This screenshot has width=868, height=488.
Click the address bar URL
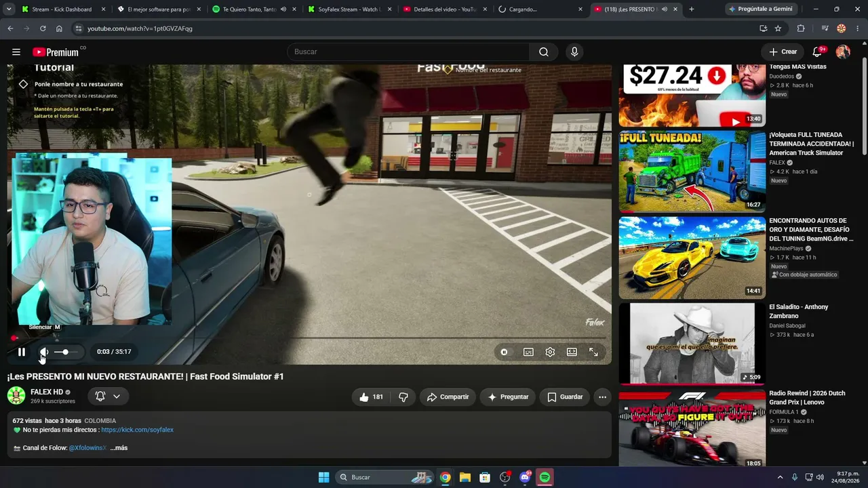pos(140,28)
